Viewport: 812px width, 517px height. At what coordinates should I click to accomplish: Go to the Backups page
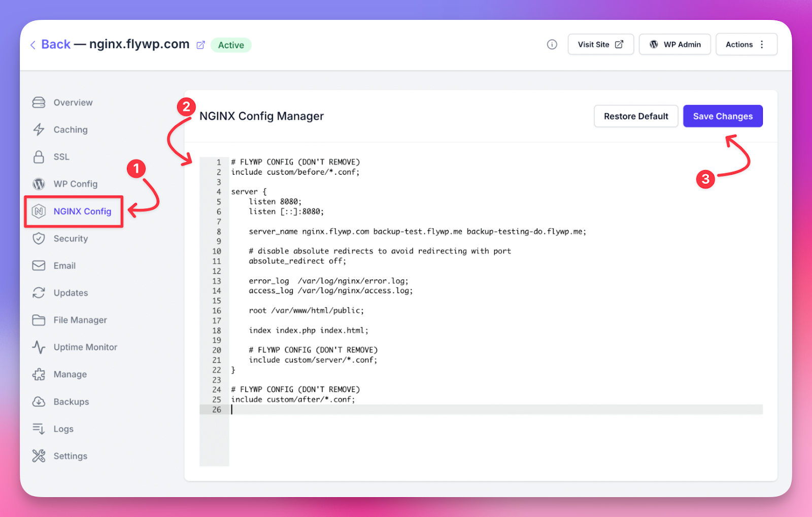71,402
